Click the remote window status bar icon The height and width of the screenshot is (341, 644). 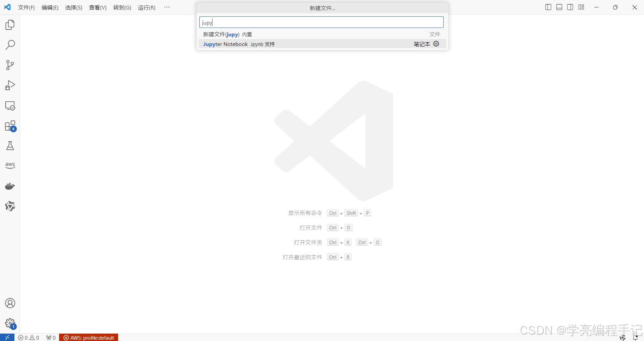pos(7,337)
